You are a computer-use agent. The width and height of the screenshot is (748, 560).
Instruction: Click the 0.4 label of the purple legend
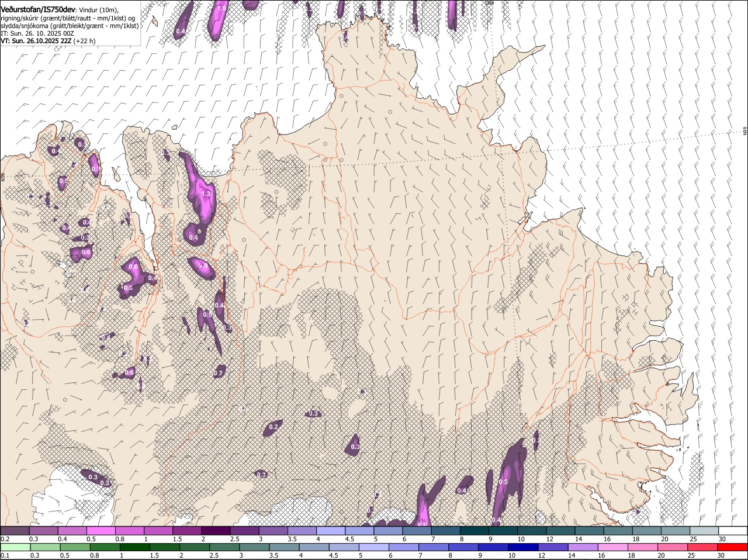tap(63, 538)
